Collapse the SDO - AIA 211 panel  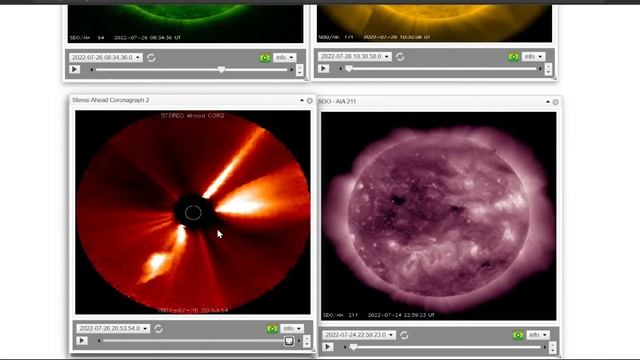[x=548, y=102]
